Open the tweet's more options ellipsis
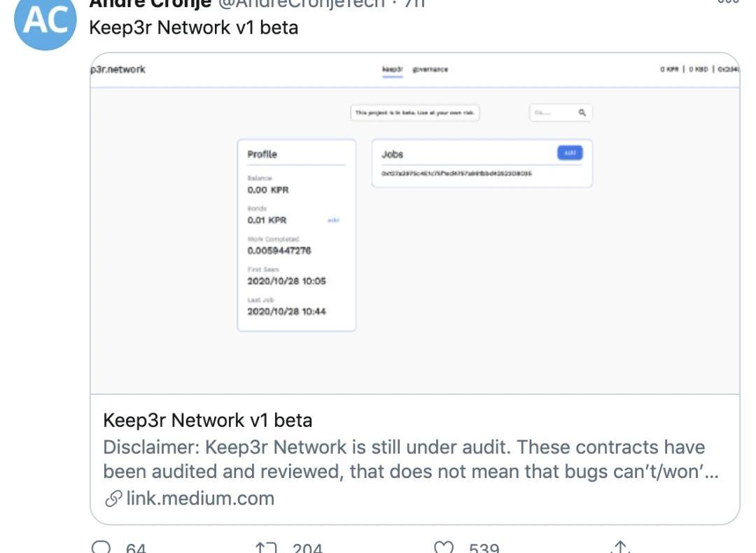This screenshot has width=756, height=553. pos(728,3)
